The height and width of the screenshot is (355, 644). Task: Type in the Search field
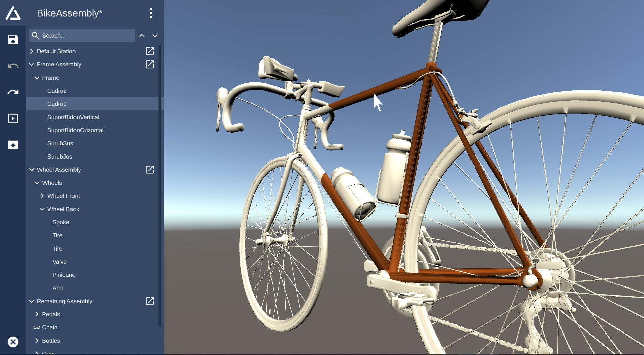coord(82,35)
